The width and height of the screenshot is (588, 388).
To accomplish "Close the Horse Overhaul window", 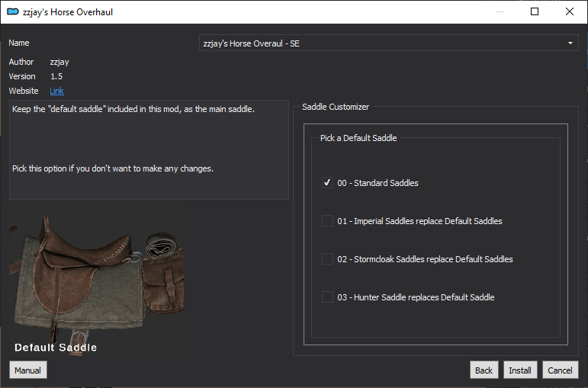I will [x=570, y=11].
